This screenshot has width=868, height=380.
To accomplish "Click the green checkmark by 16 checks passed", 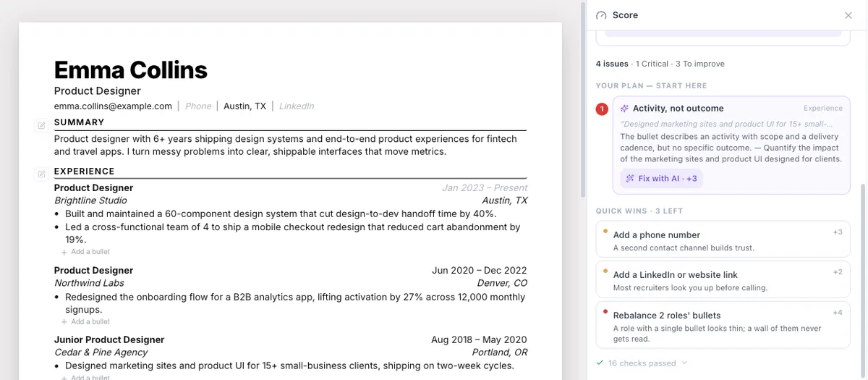I will (600, 363).
